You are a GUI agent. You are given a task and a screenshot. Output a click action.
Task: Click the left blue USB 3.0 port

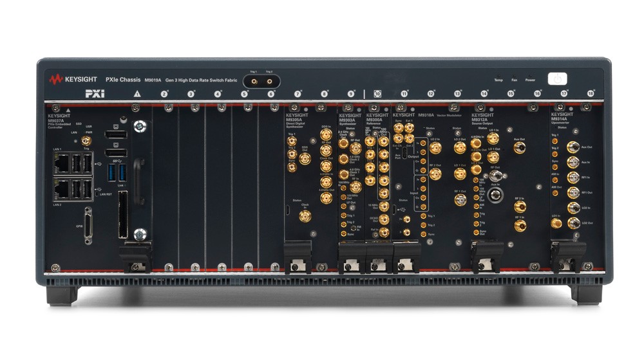point(113,172)
